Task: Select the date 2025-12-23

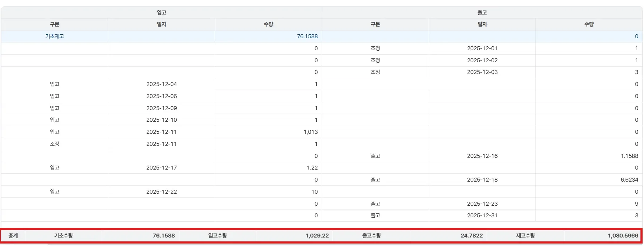Action: pos(482,204)
